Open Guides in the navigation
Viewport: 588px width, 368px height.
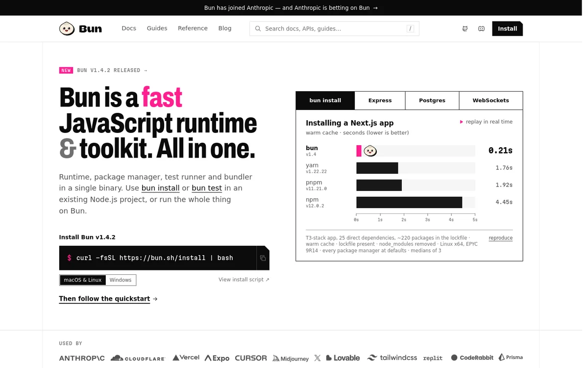(157, 28)
